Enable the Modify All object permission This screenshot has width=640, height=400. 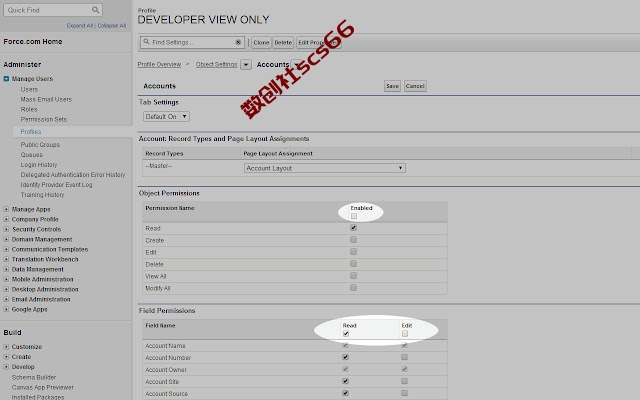[x=353, y=288]
